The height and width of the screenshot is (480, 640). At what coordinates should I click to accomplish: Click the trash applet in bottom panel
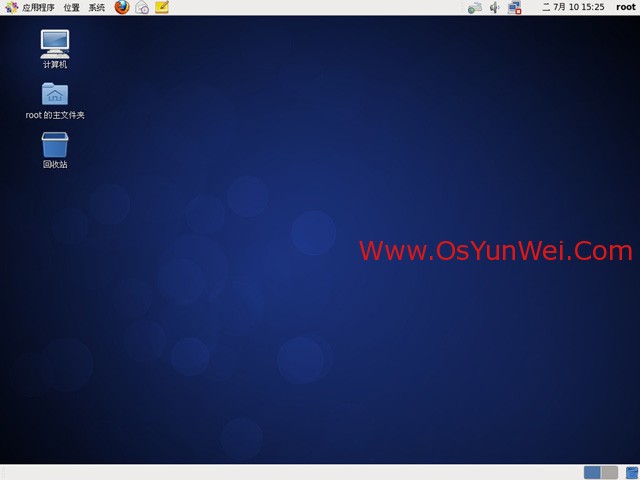coord(631,473)
